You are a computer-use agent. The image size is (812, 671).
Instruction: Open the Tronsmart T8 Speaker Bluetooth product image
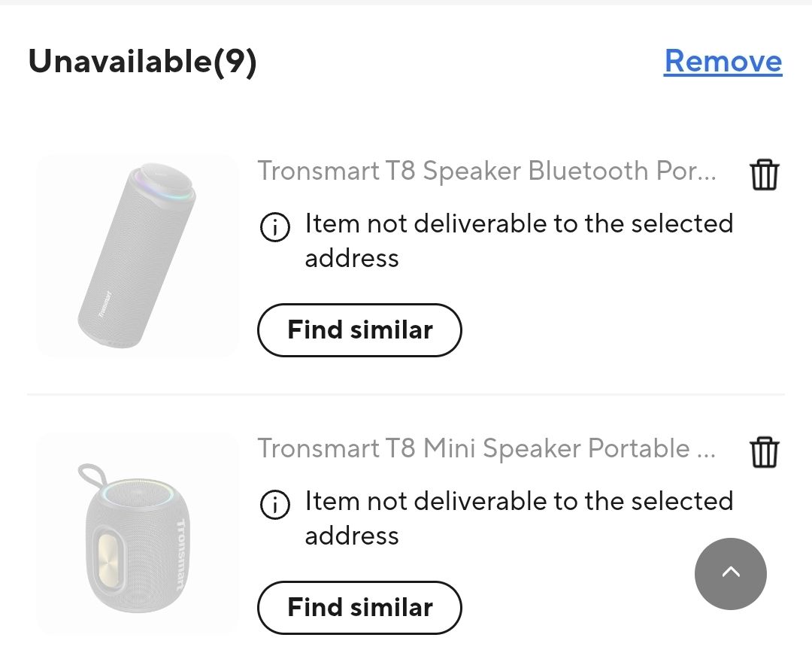(x=137, y=255)
